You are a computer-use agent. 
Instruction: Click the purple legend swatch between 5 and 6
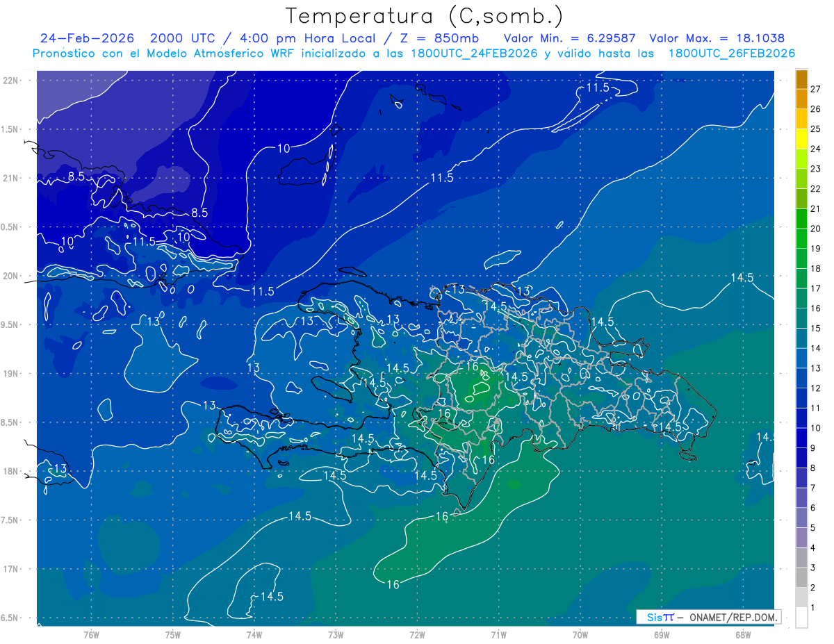point(801,518)
